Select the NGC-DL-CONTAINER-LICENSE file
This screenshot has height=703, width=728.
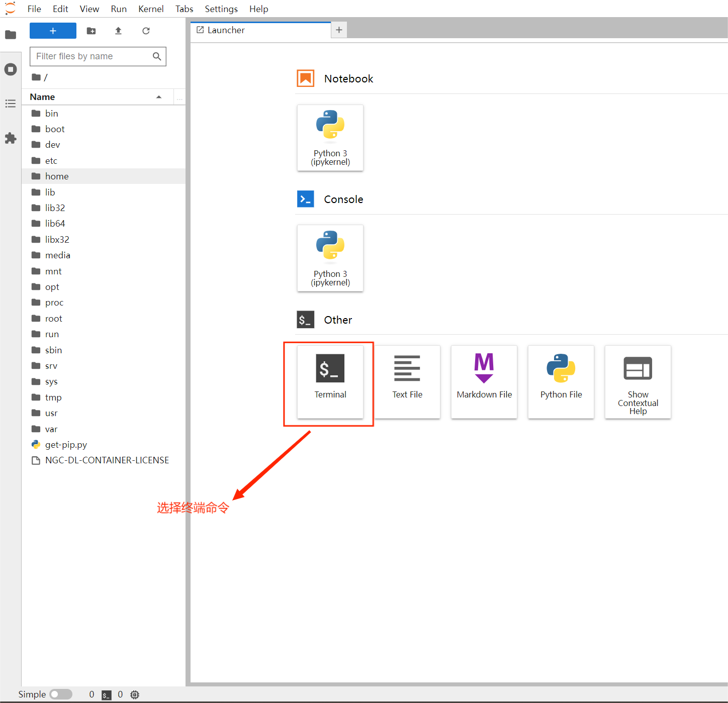(x=104, y=460)
